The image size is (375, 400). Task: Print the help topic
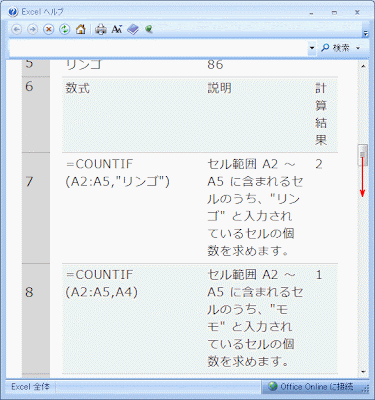pyautogui.click(x=100, y=30)
